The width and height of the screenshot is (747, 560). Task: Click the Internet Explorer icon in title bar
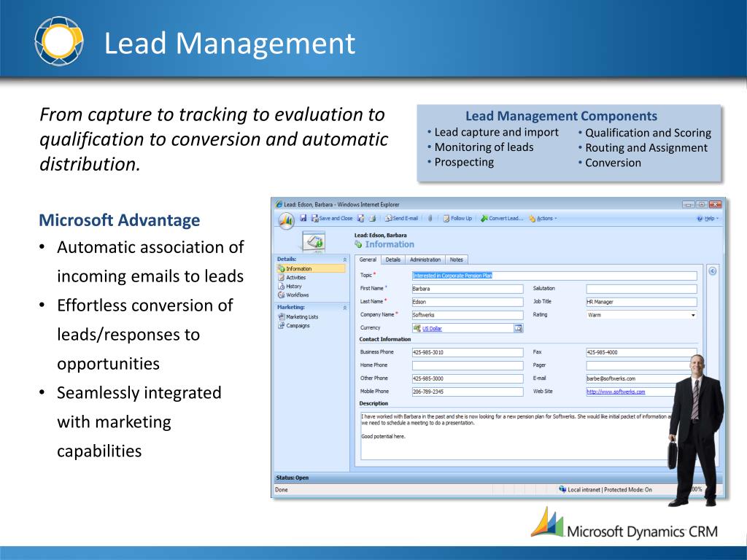pyautogui.click(x=279, y=204)
